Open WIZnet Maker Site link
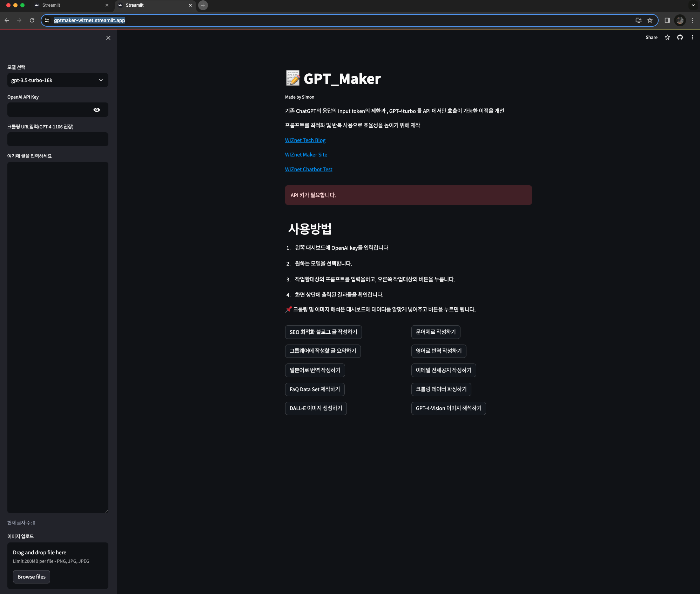This screenshot has height=594, width=700. pyautogui.click(x=306, y=155)
